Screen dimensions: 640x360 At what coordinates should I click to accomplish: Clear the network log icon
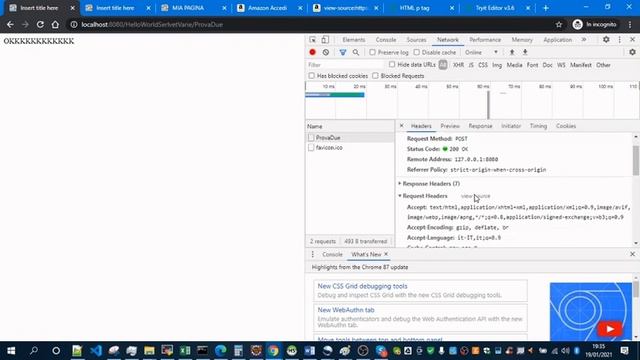coord(326,52)
